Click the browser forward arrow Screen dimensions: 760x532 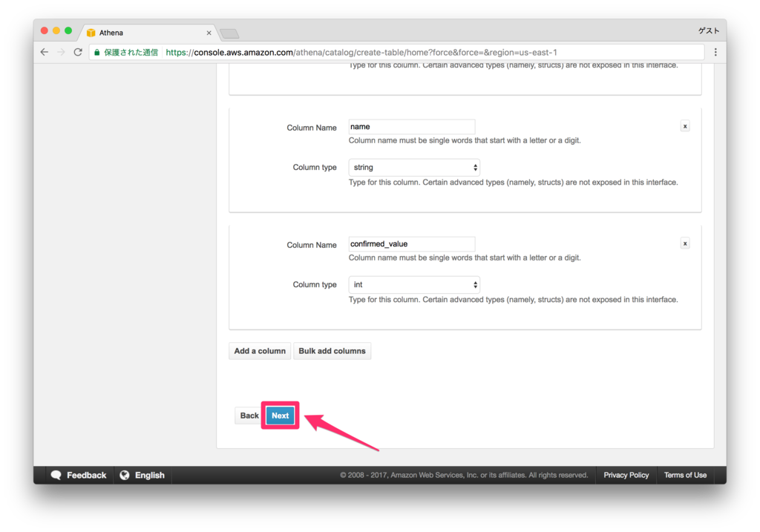pos(61,53)
